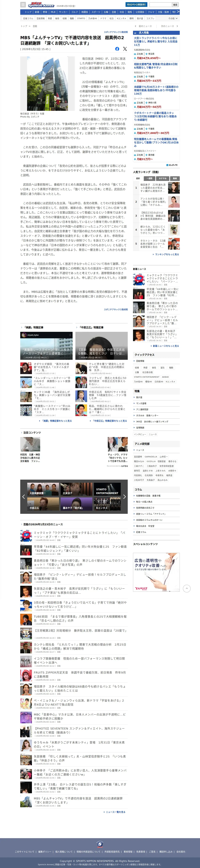Screen dimensions: 200x868
Task: Switch the ranking to the おすすめ tab
Action: click(x=162, y=178)
